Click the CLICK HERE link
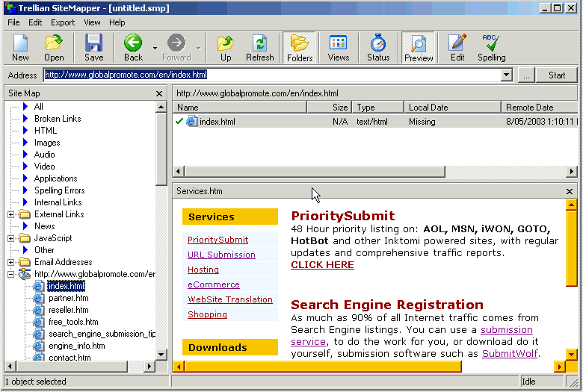Image resolution: width=583 pixels, height=392 pixels. 322,265
